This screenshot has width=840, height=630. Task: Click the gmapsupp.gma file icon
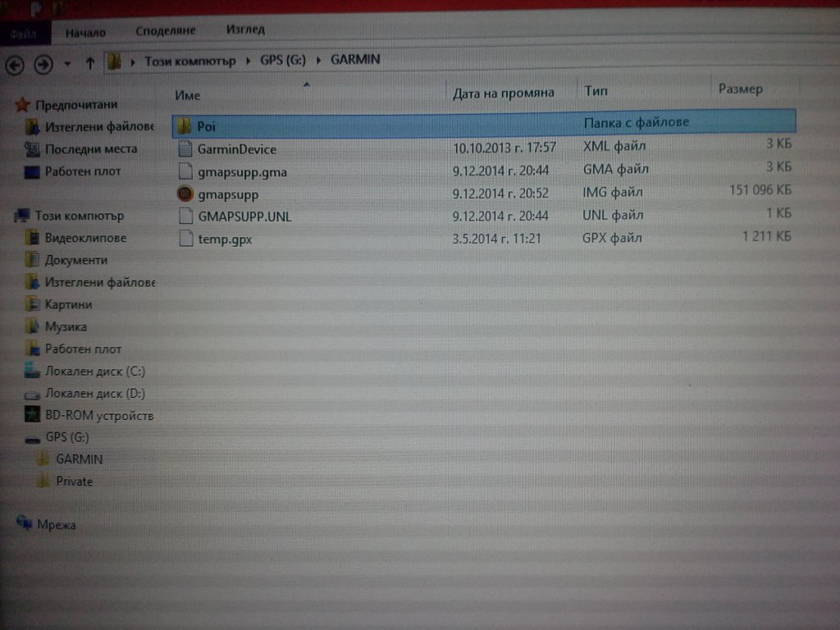tap(185, 171)
